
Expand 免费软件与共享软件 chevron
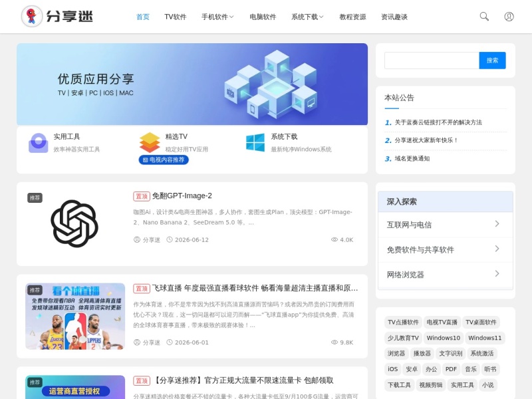point(497,249)
